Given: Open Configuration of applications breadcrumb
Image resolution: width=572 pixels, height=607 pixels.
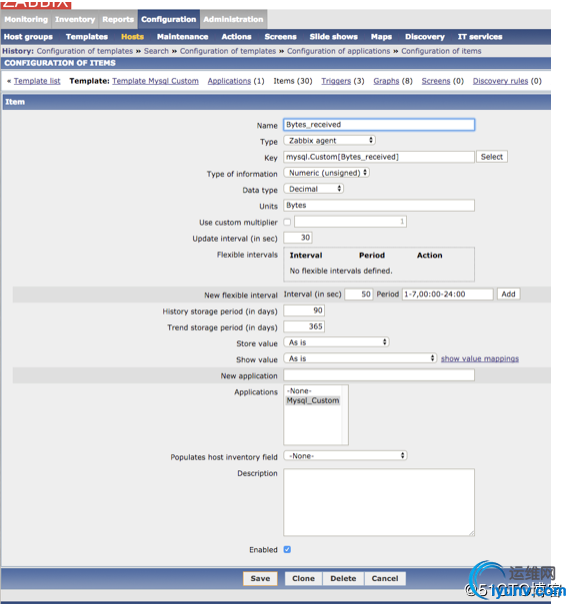Looking at the screenshot, I should tap(338, 51).
